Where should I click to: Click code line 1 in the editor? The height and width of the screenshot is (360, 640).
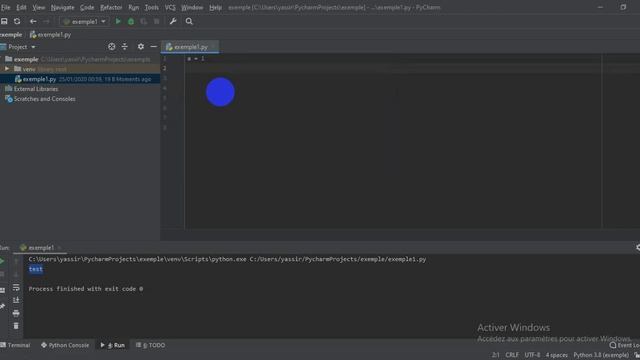point(196,59)
